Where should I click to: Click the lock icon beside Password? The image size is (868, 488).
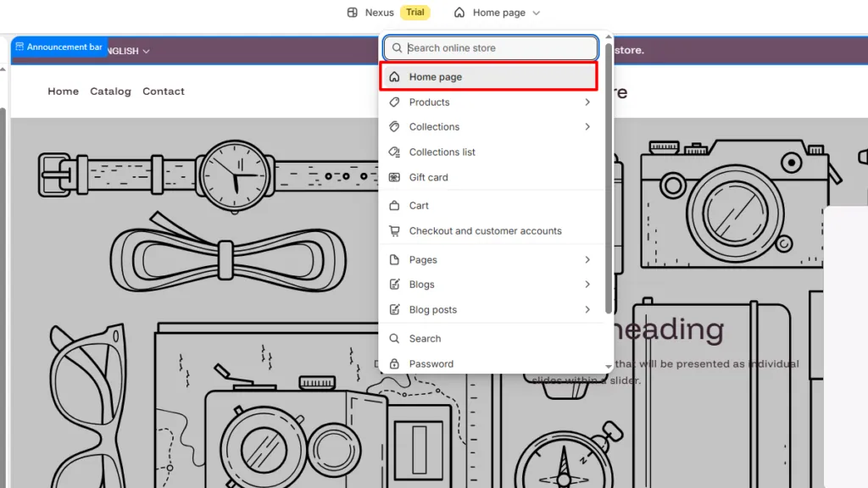[x=394, y=364]
